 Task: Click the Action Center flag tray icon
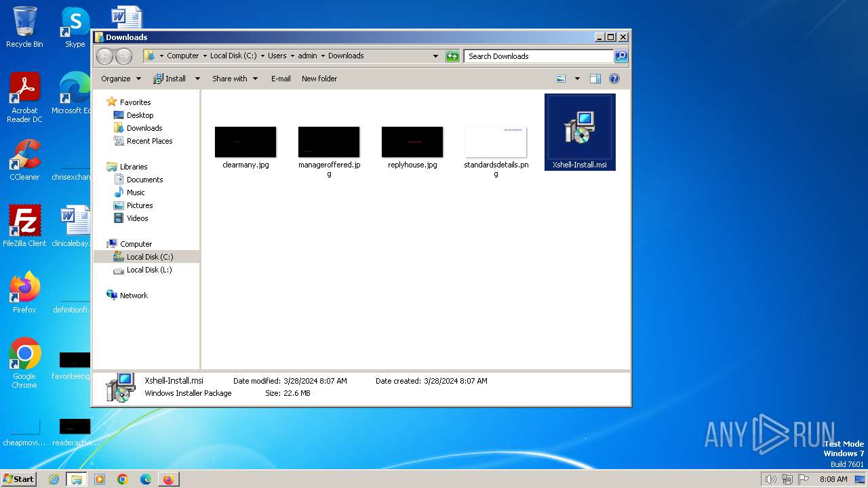point(804,479)
